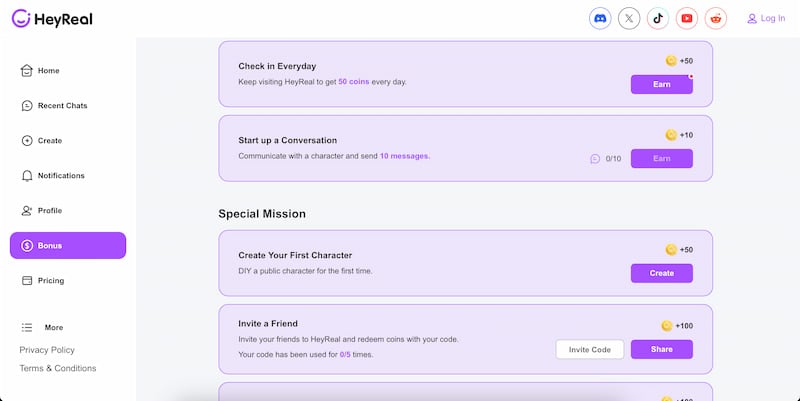Earn coins for Start up a Conversation
Screen dimensions: 800x401
tap(662, 159)
